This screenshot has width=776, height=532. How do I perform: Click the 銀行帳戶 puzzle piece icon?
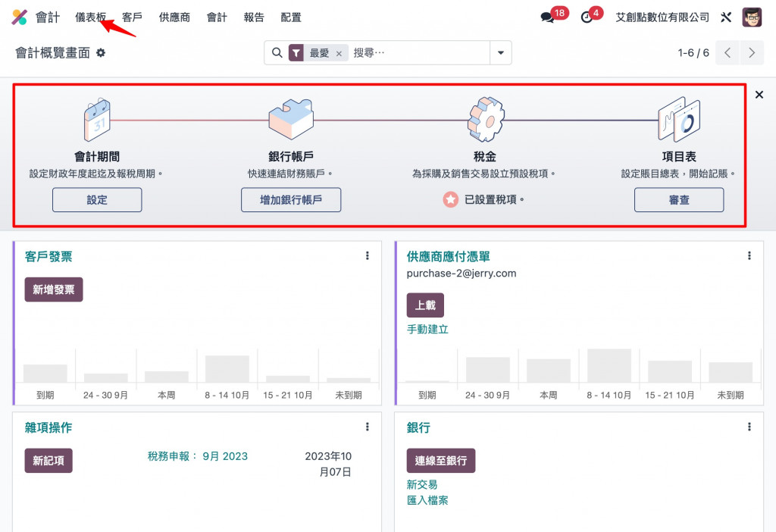[291, 119]
